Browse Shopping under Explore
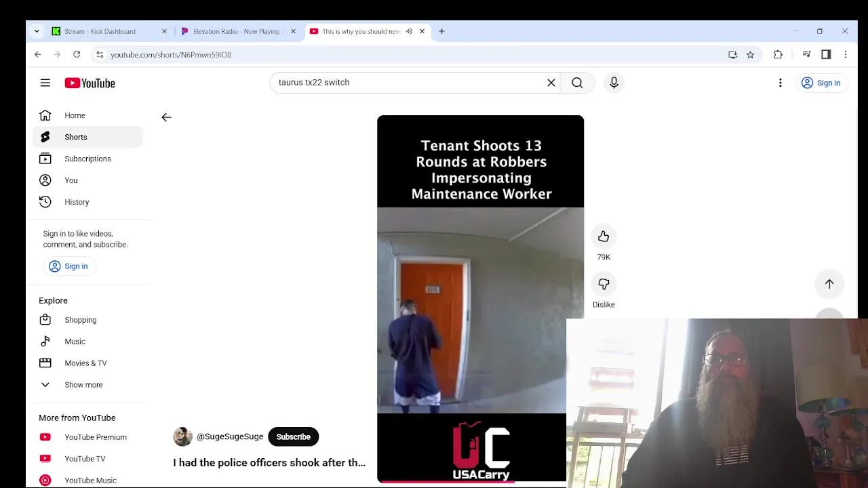This screenshot has height=488, width=868. pos(87,320)
